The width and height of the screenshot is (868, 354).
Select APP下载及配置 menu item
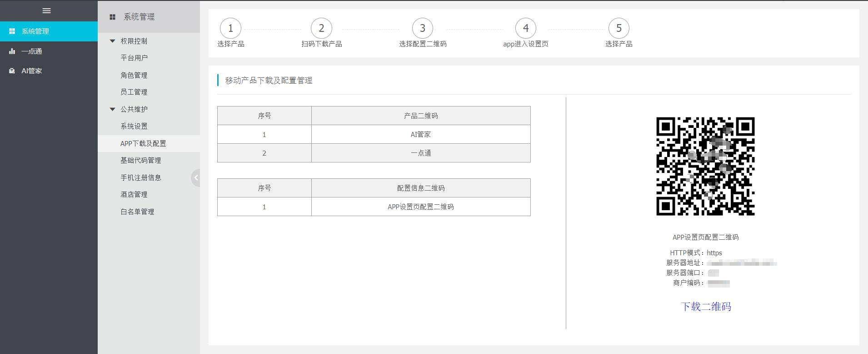coord(149,143)
